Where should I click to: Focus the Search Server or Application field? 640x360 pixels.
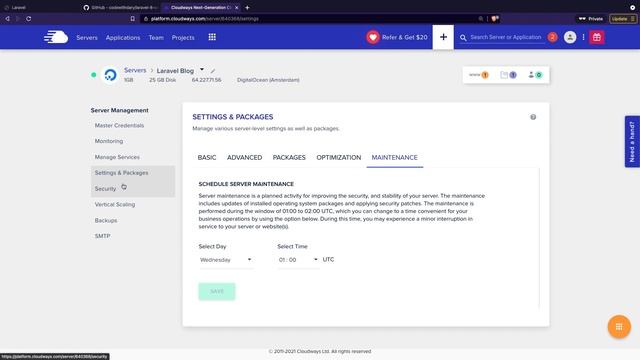[506, 37]
